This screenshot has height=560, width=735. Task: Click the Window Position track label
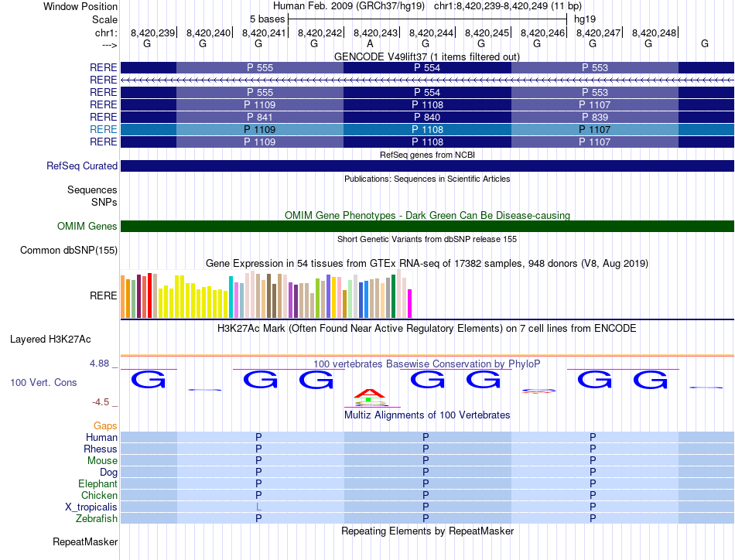[80, 6]
